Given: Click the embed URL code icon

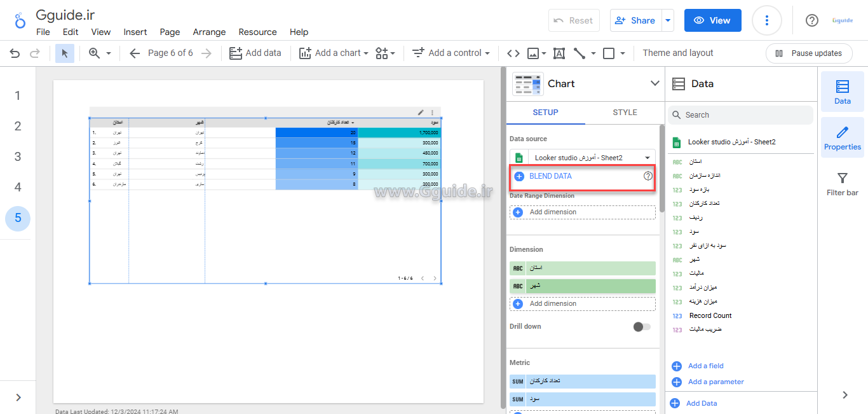Looking at the screenshot, I should (x=513, y=53).
